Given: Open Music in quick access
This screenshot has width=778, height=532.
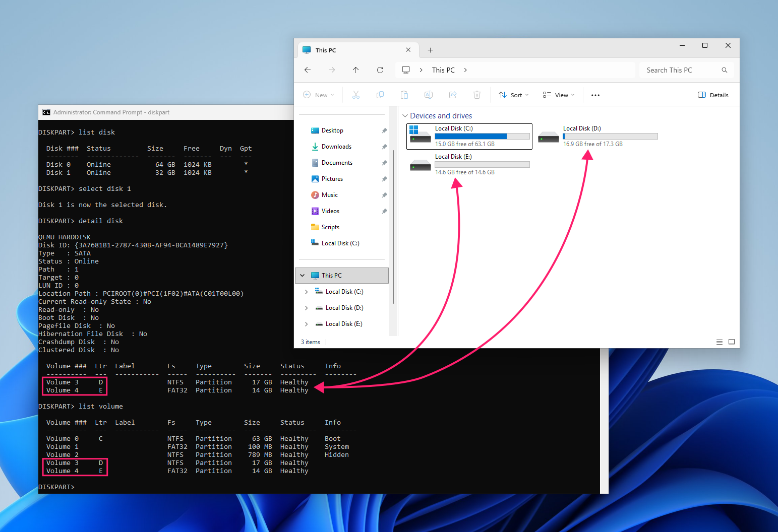Looking at the screenshot, I should coord(329,195).
